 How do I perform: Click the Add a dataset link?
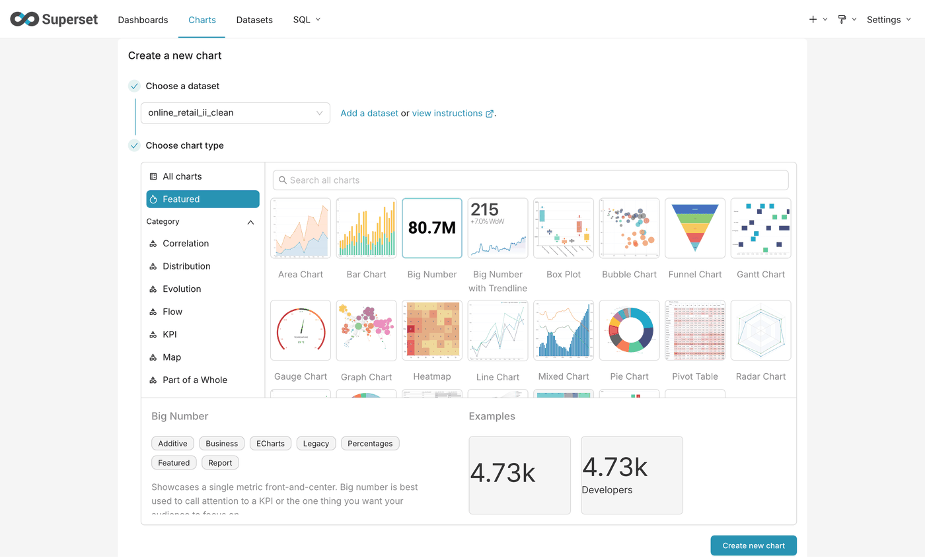369,114
